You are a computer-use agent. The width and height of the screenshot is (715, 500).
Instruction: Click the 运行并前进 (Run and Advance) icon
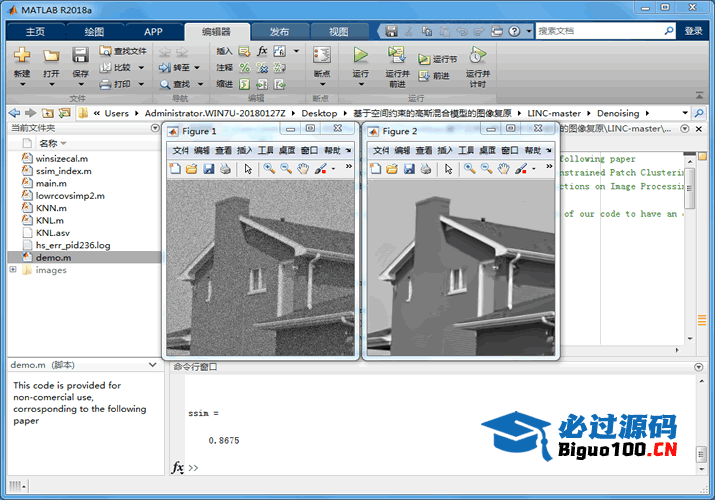tap(397, 55)
